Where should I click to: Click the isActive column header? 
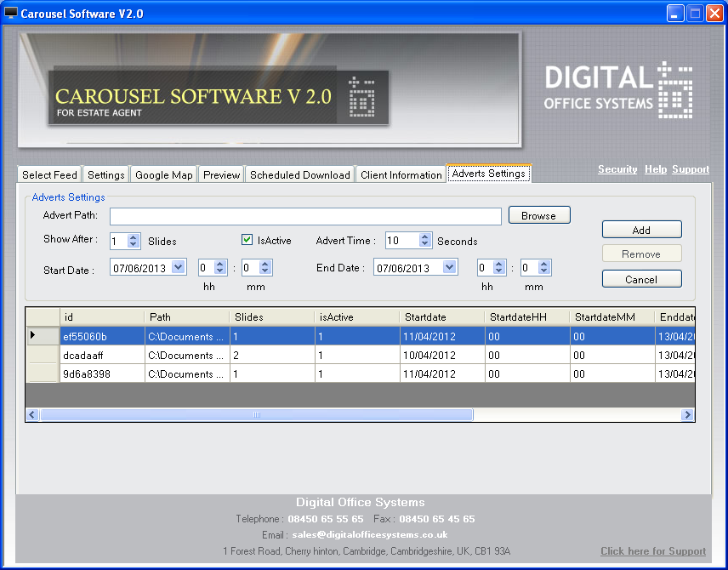[357, 316]
